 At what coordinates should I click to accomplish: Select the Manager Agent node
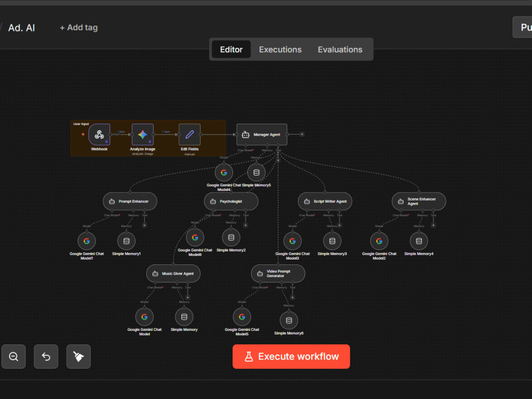click(262, 135)
